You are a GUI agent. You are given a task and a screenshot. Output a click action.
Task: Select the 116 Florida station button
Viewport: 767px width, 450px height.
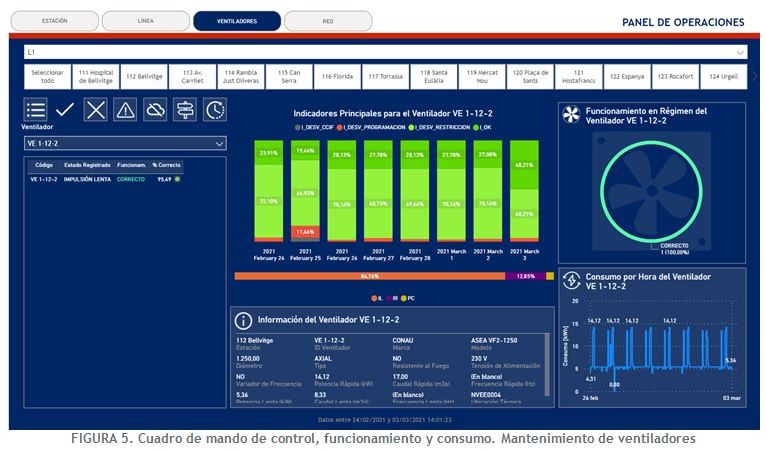(x=337, y=76)
